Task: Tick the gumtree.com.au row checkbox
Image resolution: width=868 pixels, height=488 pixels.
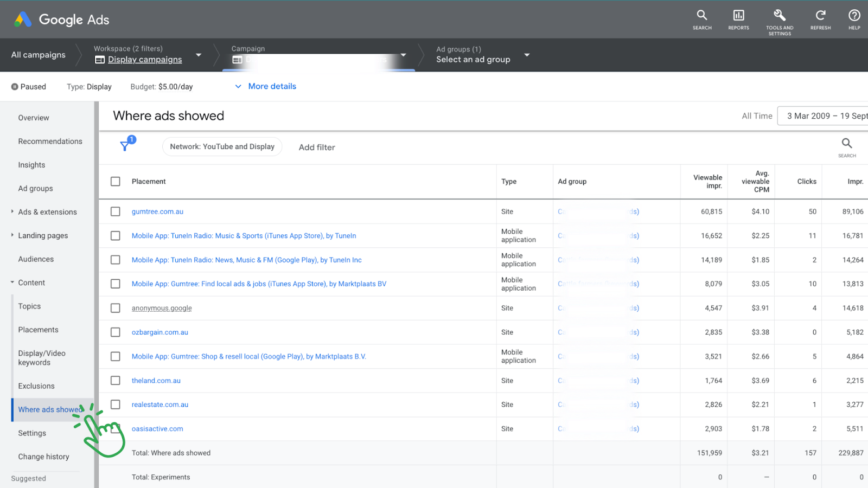Action: coord(116,211)
